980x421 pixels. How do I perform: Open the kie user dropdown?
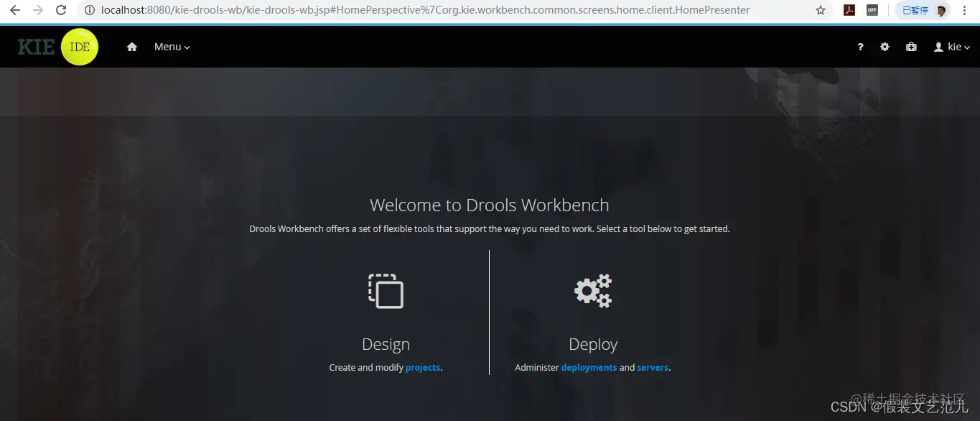pos(952,47)
